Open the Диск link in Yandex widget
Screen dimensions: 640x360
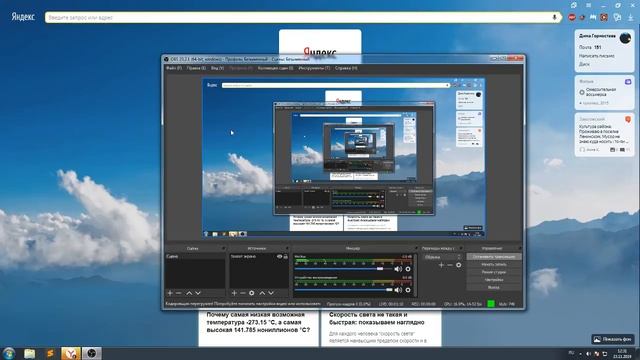tap(584, 64)
